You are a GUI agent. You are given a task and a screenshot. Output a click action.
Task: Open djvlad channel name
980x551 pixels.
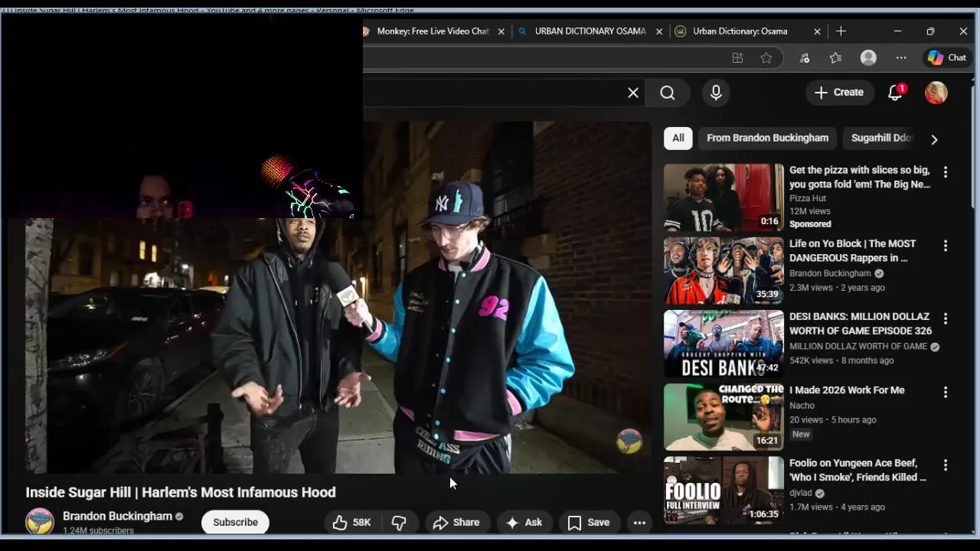tap(801, 493)
